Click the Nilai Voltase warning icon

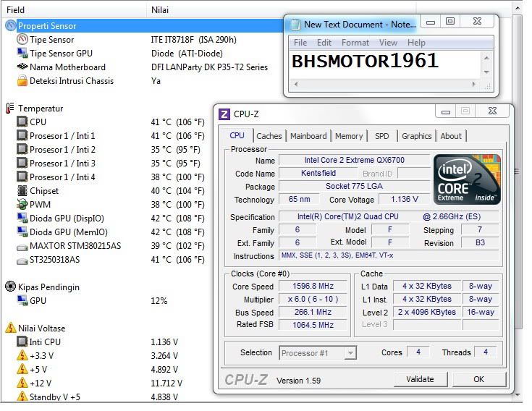[11, 328]
